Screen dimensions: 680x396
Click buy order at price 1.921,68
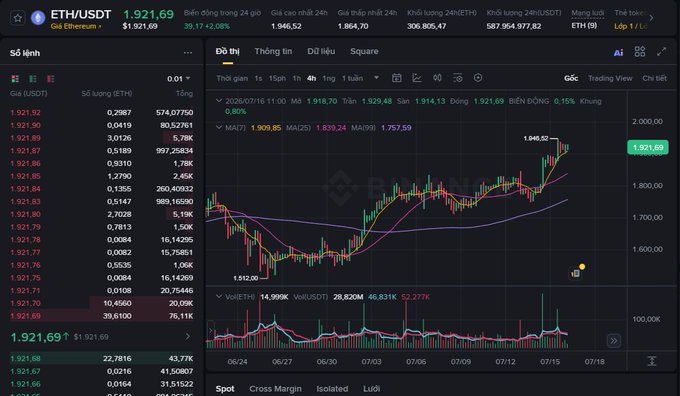101,358
